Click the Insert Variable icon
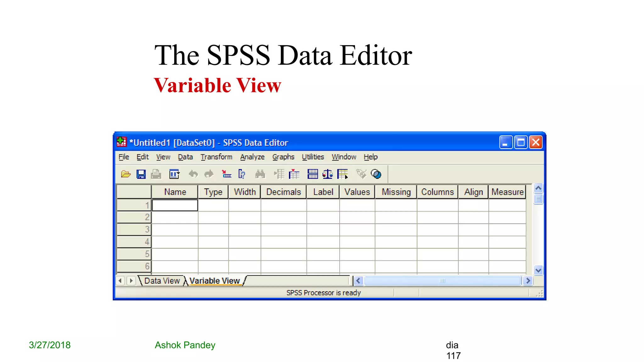The width and height of the screenshot is (644, 362). pos(294,174)
